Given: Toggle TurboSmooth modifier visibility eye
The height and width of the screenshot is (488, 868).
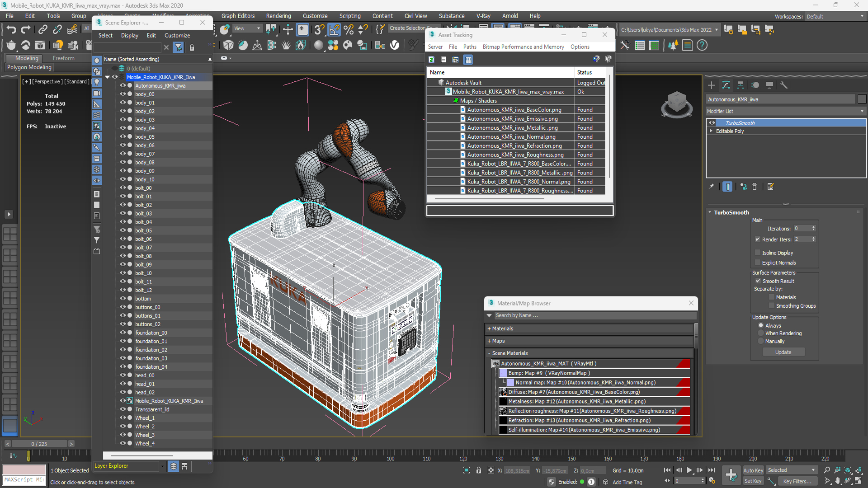Looking at the screenshot, I should pos(712,123).
